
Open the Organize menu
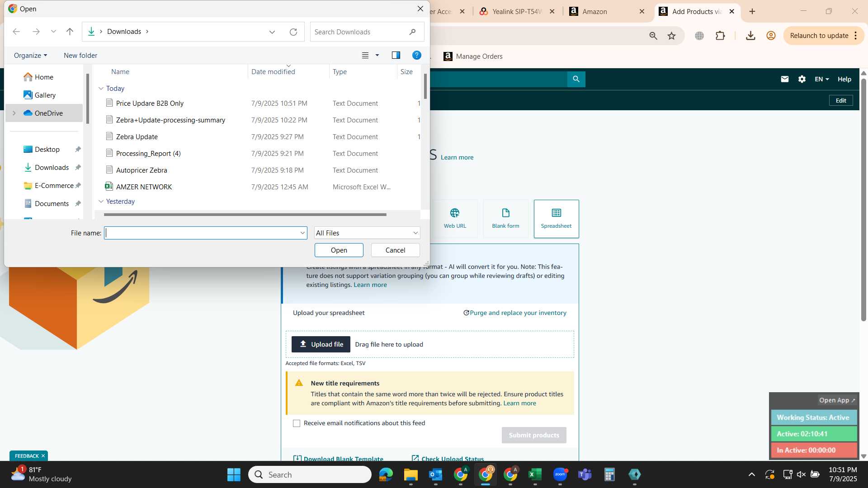click(x=30, y=55)
